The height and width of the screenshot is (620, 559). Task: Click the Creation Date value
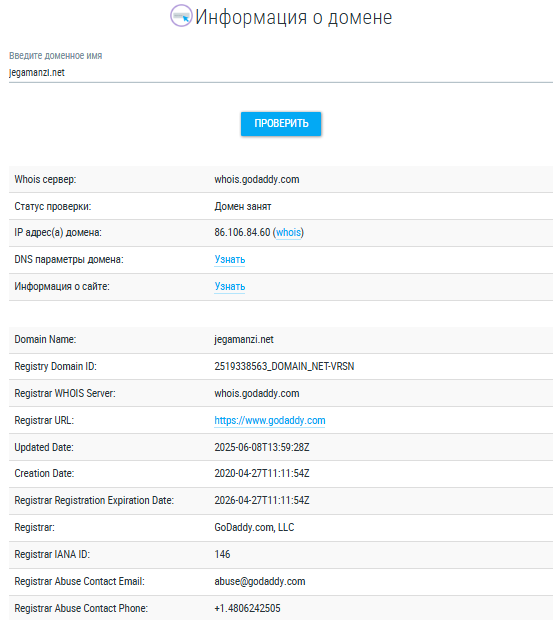[x=262, y=473]
